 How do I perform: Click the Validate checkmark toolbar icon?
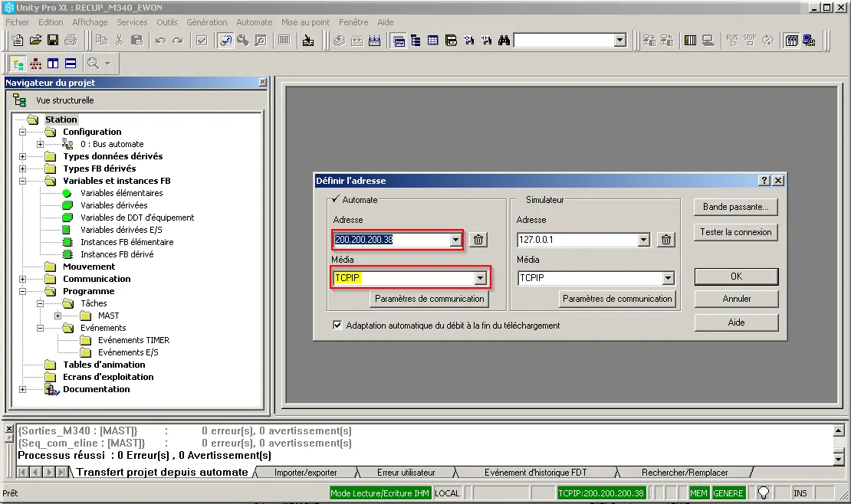pyautogui.click(x=202, y=40)
